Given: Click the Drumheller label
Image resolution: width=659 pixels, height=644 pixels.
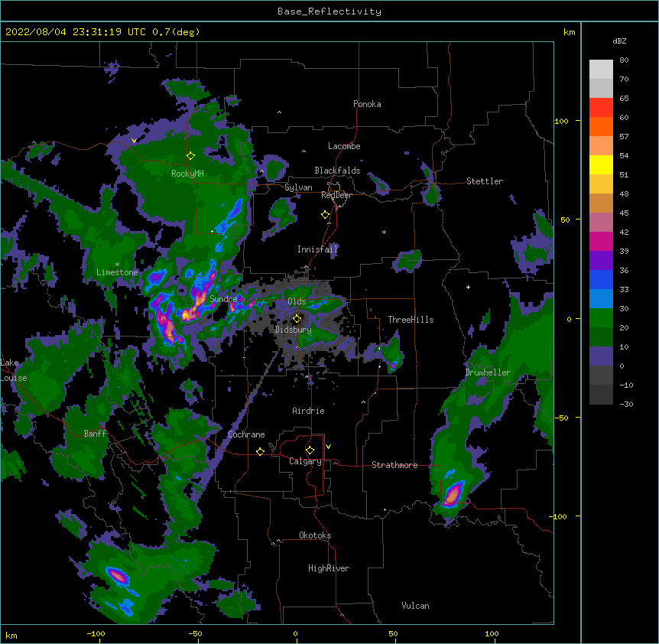Looking at the screenshot, I should [x=488, y=372].
